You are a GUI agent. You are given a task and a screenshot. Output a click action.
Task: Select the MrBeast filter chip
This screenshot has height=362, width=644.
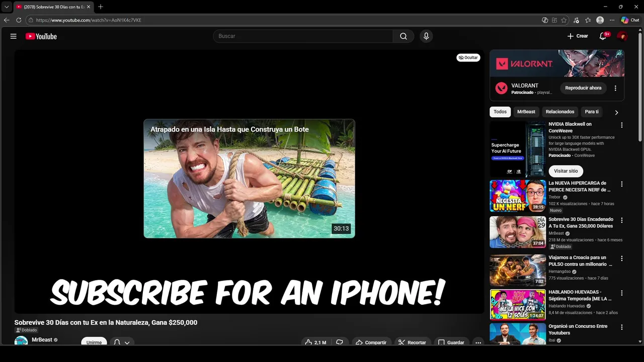526,112
